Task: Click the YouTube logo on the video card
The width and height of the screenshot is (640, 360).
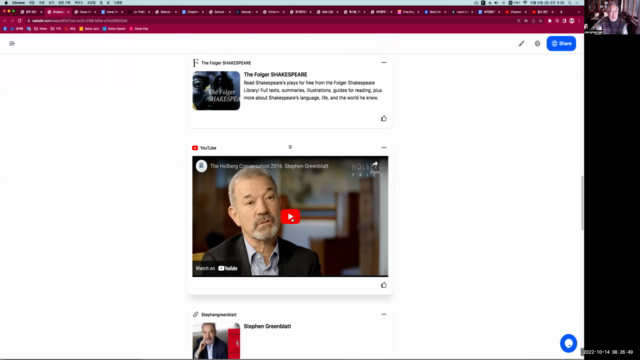Action: pyautogui.click(x=195, y=148)
